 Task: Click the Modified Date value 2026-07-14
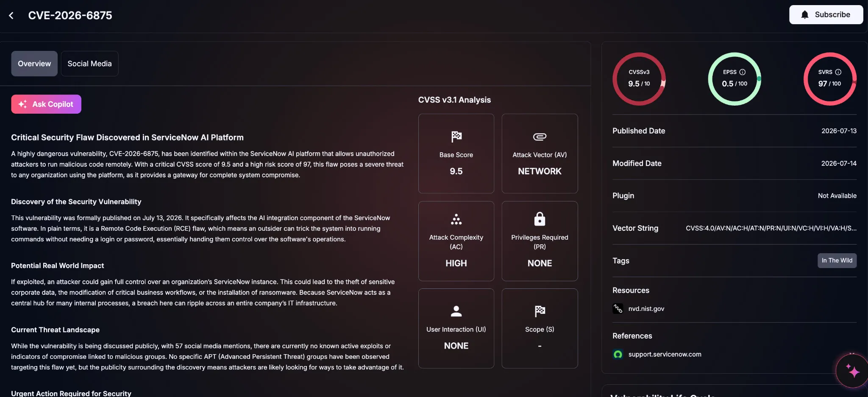839,163
